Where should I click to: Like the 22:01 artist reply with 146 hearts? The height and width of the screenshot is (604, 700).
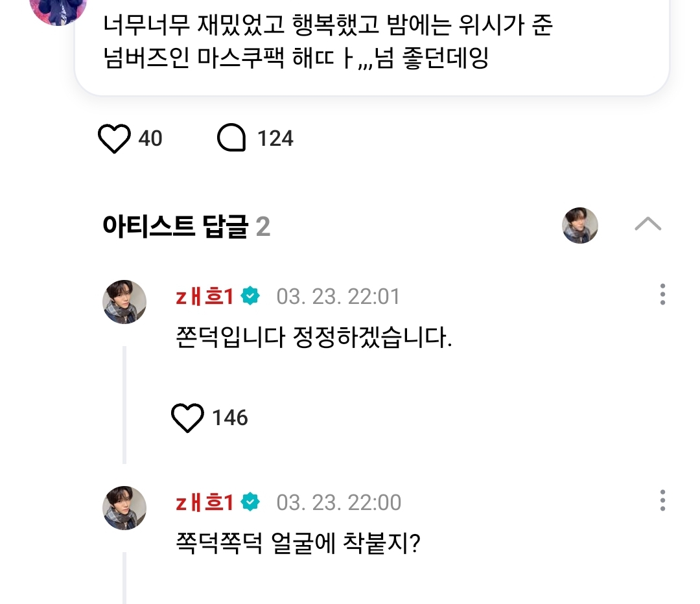pos(188,417)
